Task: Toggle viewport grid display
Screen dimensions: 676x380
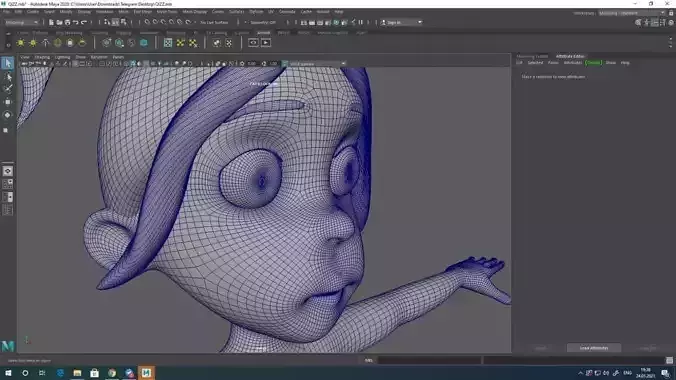Action: point(75,63)
